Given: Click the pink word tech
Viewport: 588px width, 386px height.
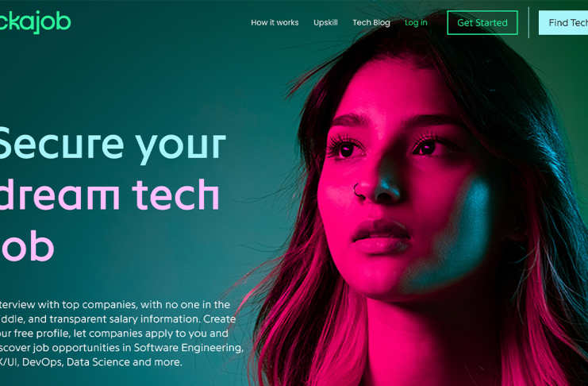Looking at the screenshot, I should (x=176, y=195).
